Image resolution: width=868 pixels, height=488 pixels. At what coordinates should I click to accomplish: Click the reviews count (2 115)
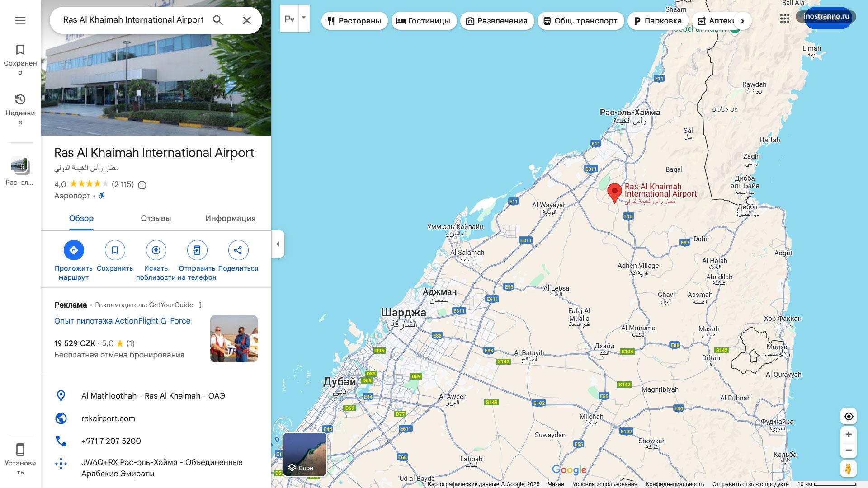[x=123, y=184]
